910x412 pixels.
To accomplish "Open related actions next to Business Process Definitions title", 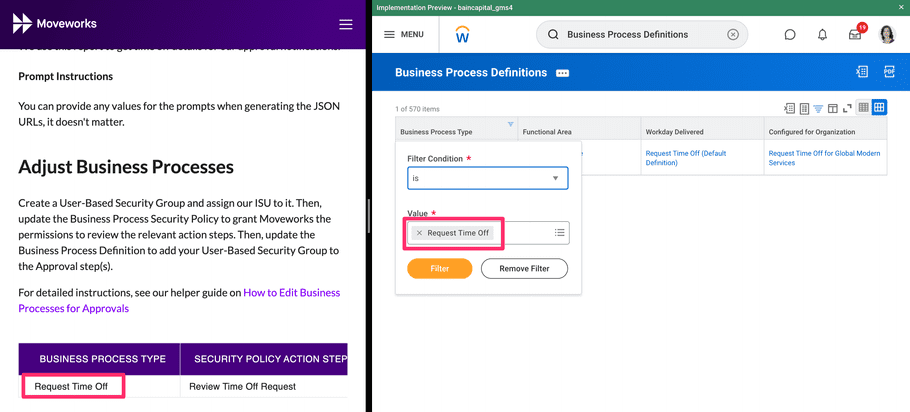I will pos(562,73).
